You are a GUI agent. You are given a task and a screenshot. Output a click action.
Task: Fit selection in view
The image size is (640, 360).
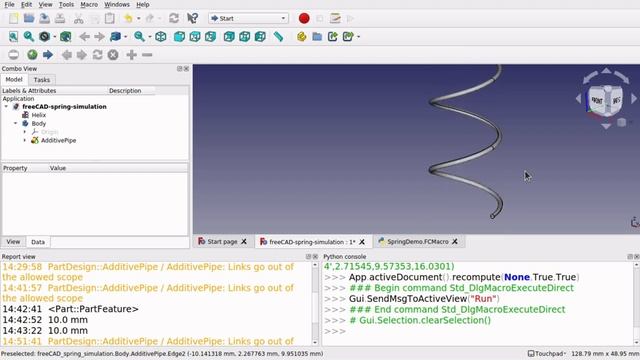(29, 37)
